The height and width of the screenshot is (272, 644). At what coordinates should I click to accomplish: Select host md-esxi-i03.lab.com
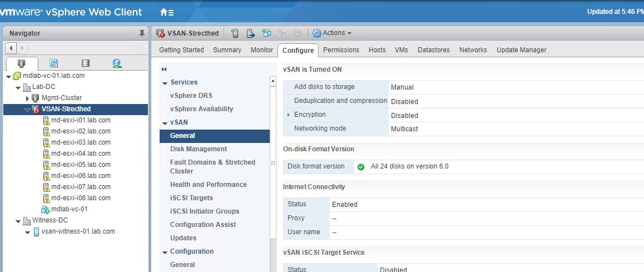point(81,142)
